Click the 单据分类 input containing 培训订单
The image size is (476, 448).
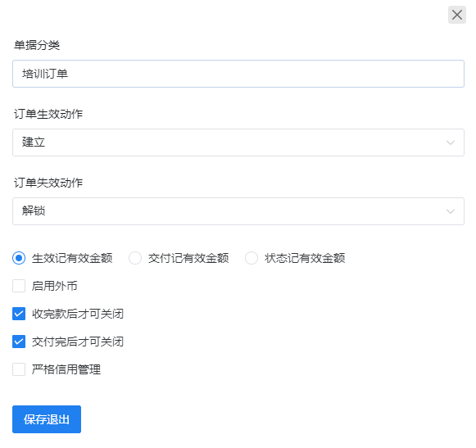tap(238, 74)
